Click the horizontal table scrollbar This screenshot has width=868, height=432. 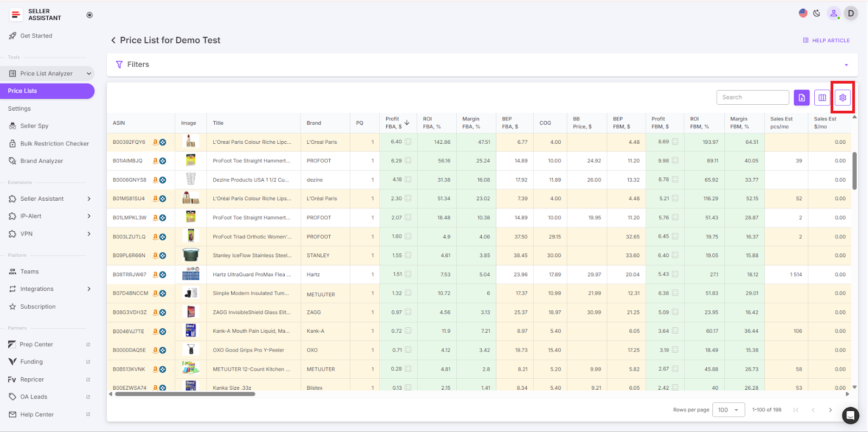click(x=185, y=395)
